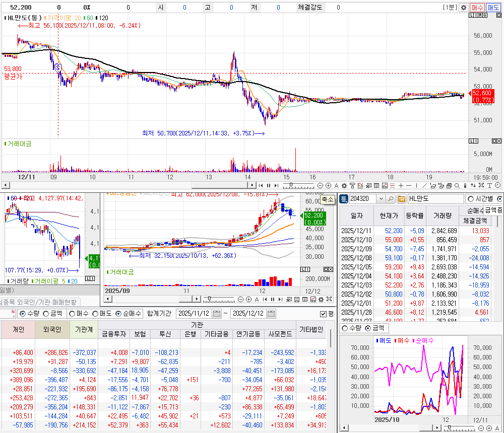Viewport: 504px width, 433px height.
Task: Select 금액 radio in investor table options
Action: [x=53, y=314]
